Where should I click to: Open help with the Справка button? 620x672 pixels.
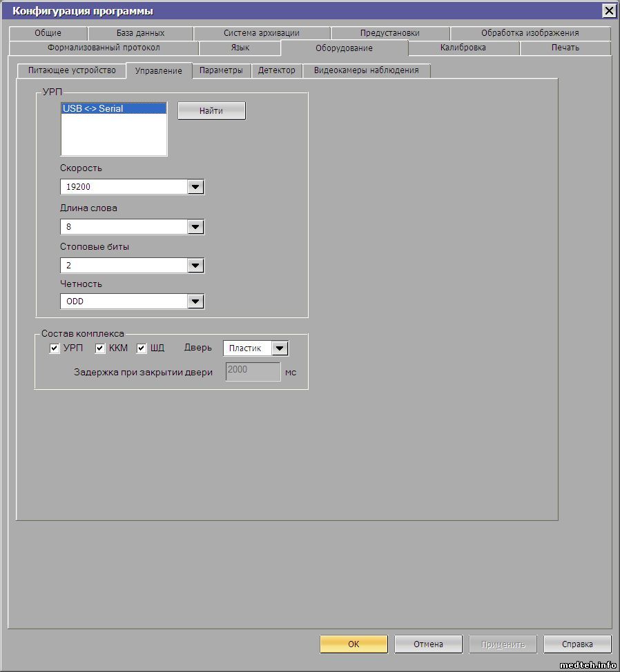click(x=577, y=644)
